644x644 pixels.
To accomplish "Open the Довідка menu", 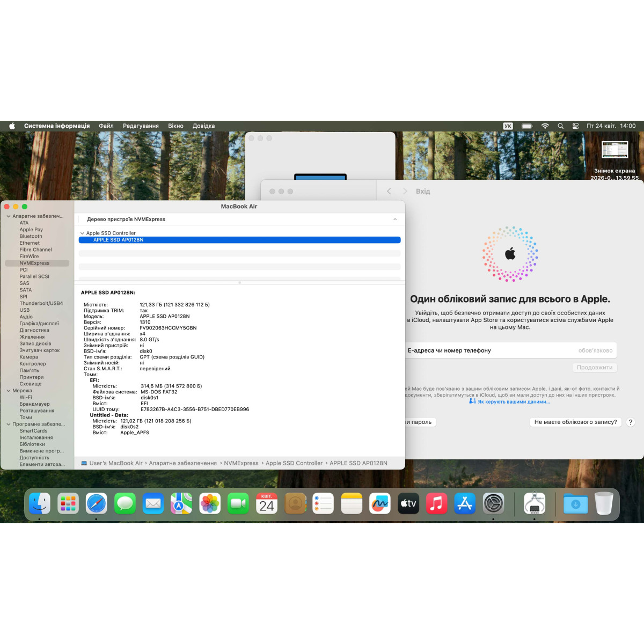I will click(x=203, y=126).
